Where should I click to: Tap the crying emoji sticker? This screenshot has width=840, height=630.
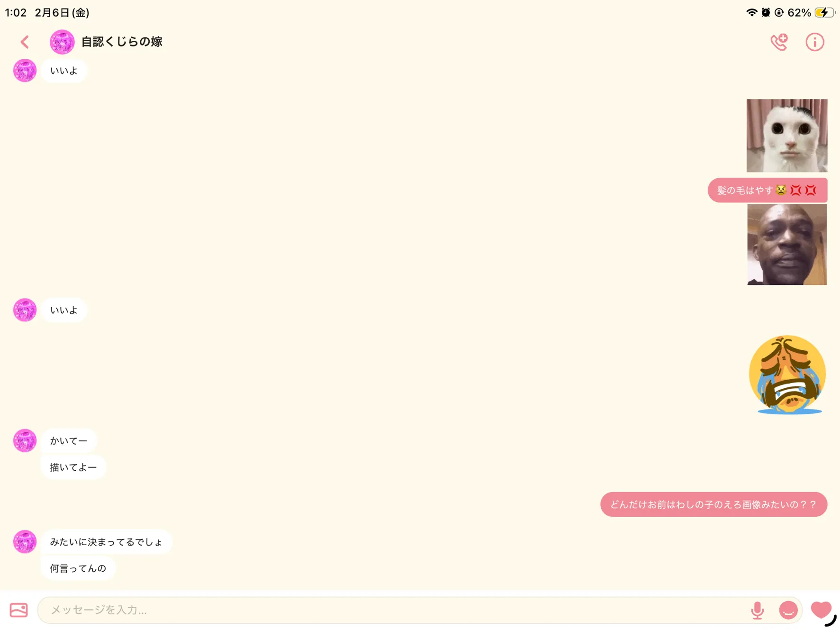tap(787, 374)
